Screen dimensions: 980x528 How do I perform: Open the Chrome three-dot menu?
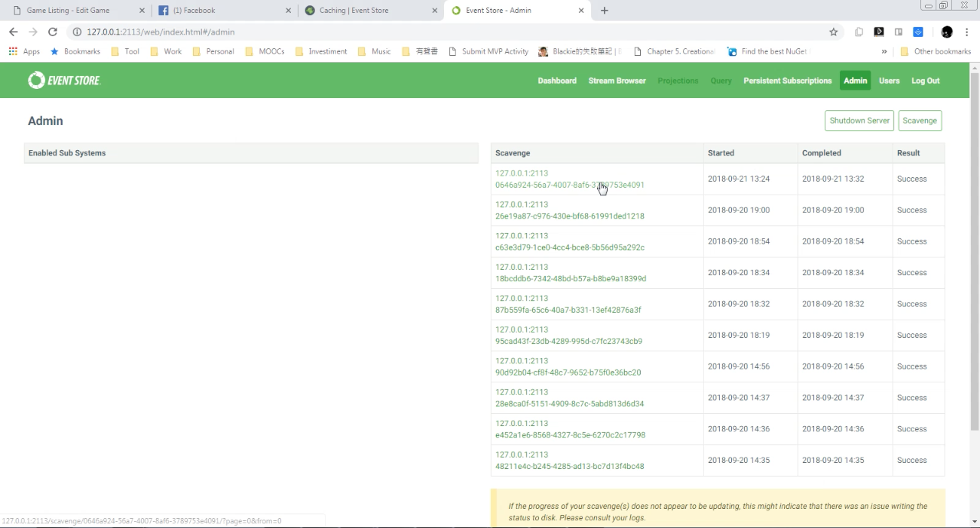[x=968, y=32]
